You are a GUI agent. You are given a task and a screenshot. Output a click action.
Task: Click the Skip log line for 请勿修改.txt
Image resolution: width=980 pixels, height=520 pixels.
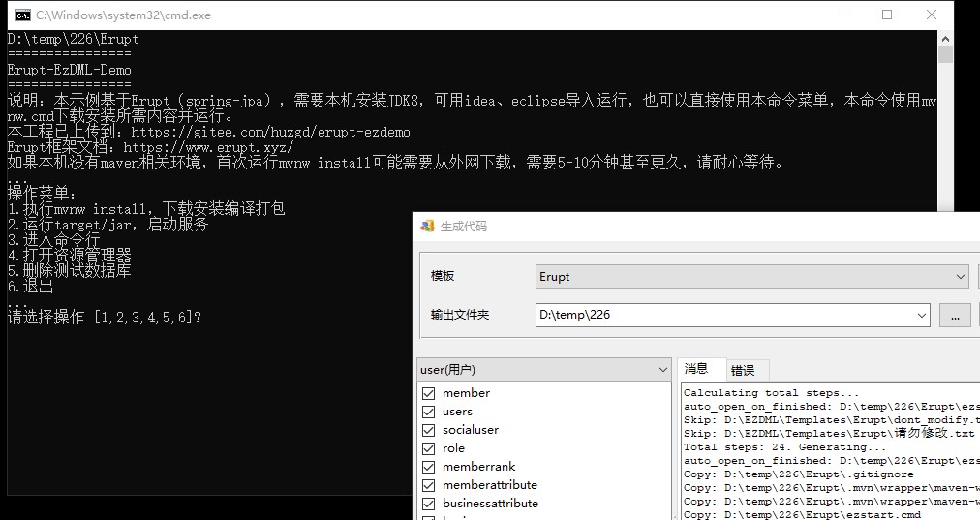click(x=829, y=434)
